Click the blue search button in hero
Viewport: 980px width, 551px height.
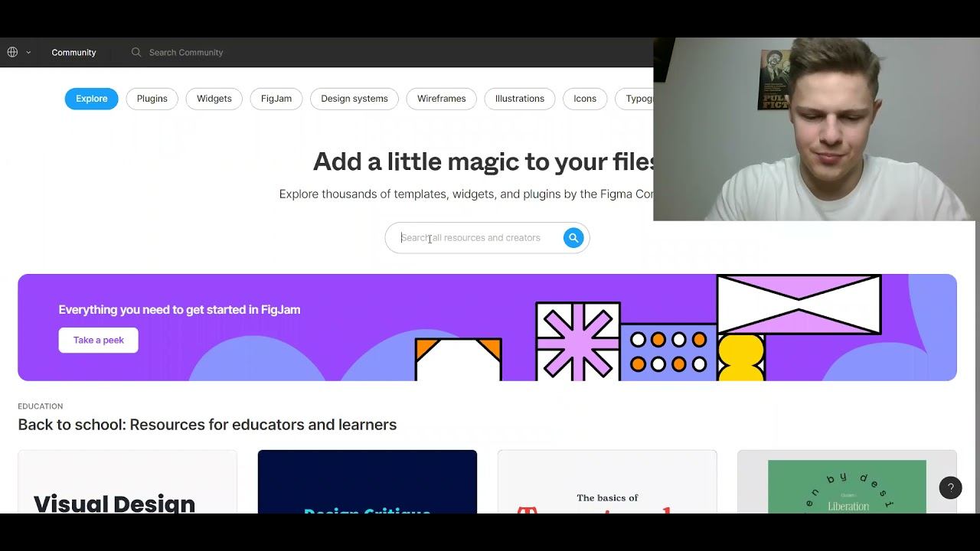(573, 238)
